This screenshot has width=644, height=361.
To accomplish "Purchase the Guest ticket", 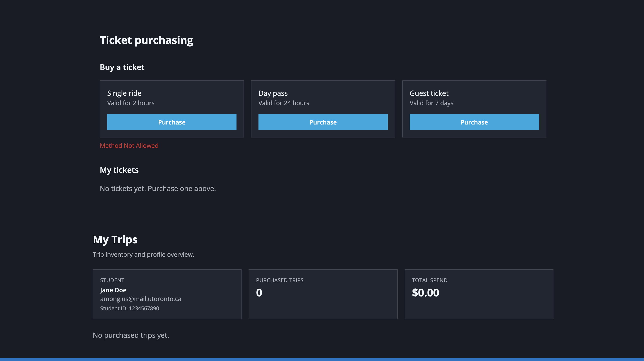I will click(474, 122).
